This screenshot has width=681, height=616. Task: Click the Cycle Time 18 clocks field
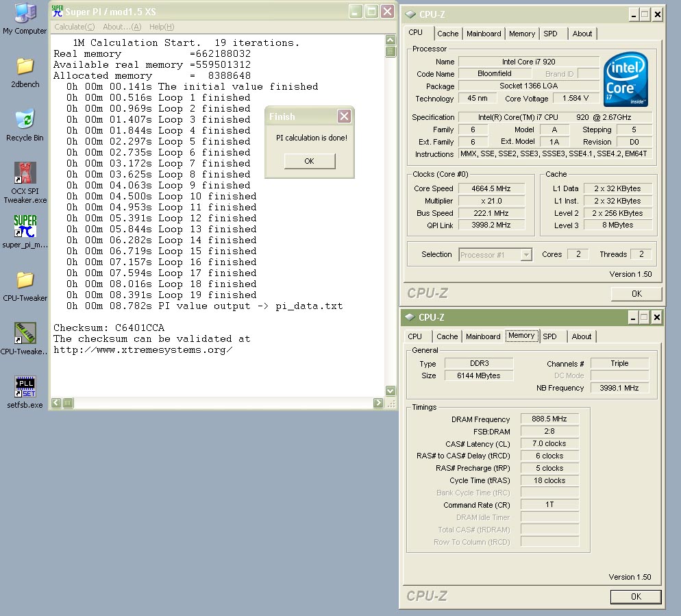tap(549, 480)
